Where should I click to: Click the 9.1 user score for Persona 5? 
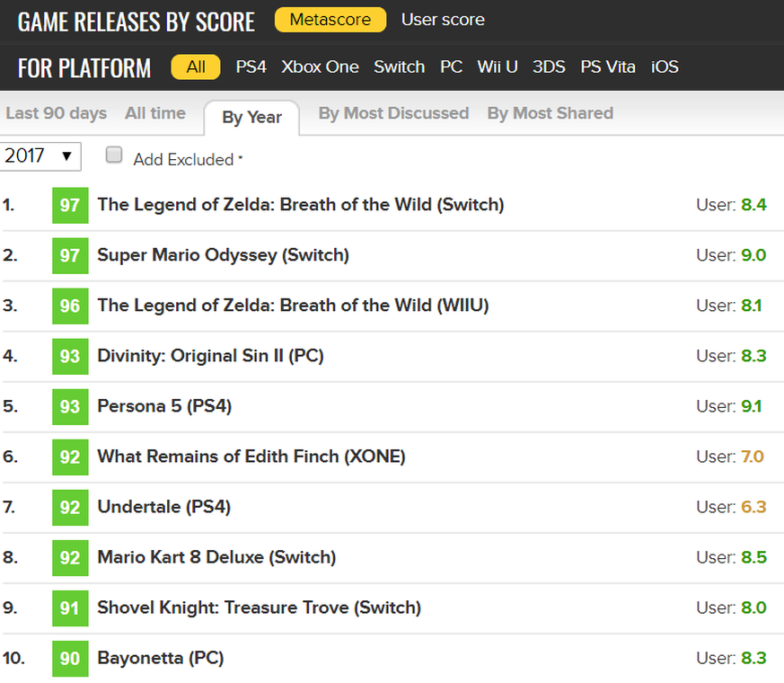click(751, 406)
